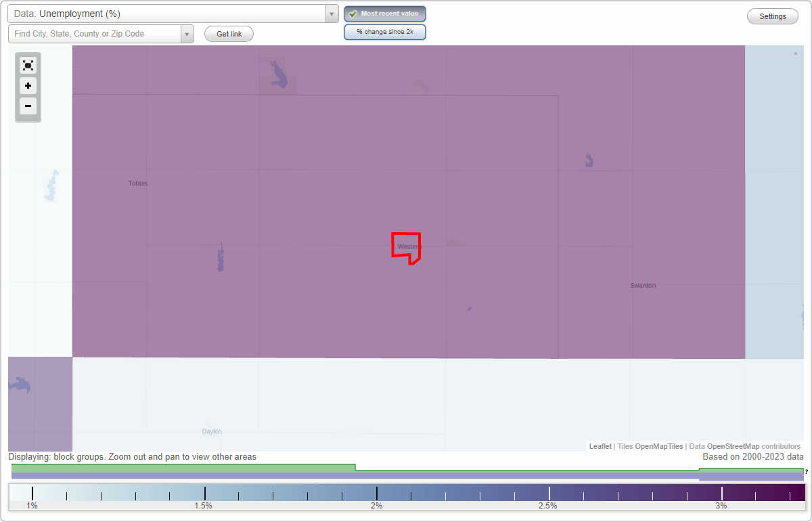The width and height of the screenshot is (812, 522).
Task: Click the 2.5% label on the scale
Action: (x=547, y=505)
